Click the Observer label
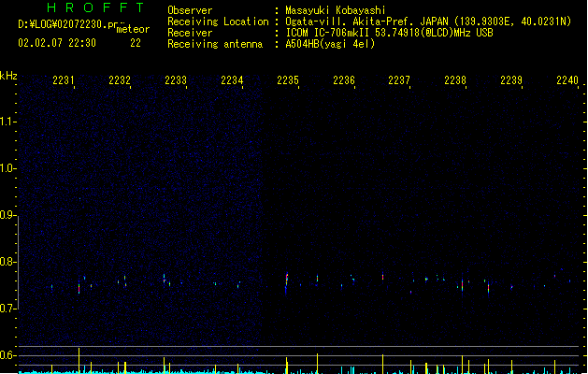 point(190,10)
